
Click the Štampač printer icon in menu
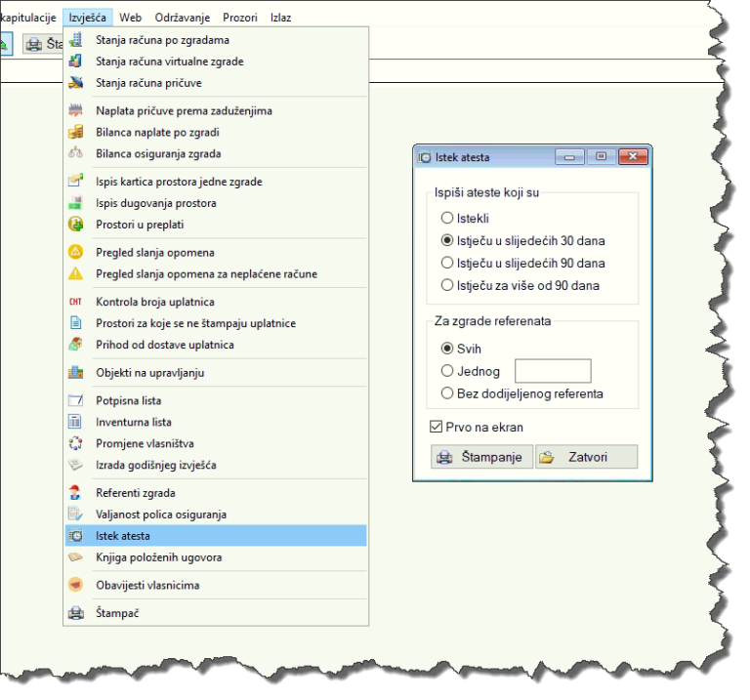click(75, 612)
